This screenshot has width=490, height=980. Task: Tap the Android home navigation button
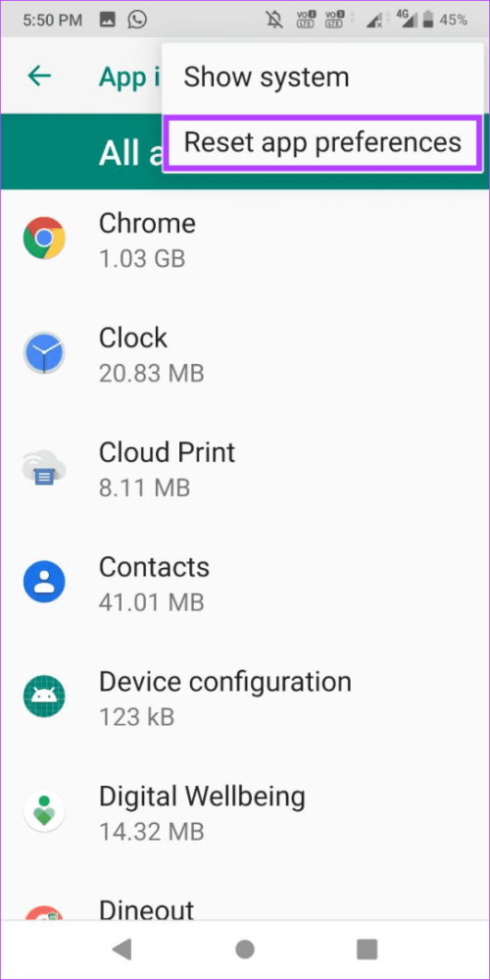pos(245,950)
